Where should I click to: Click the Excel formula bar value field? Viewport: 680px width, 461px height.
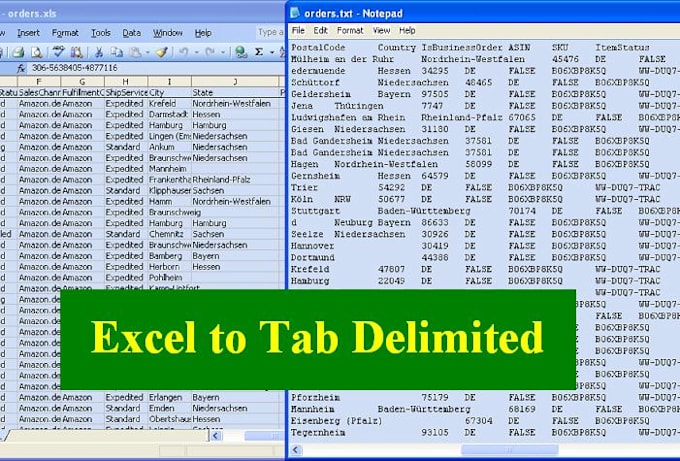click(x=156, y=69)
